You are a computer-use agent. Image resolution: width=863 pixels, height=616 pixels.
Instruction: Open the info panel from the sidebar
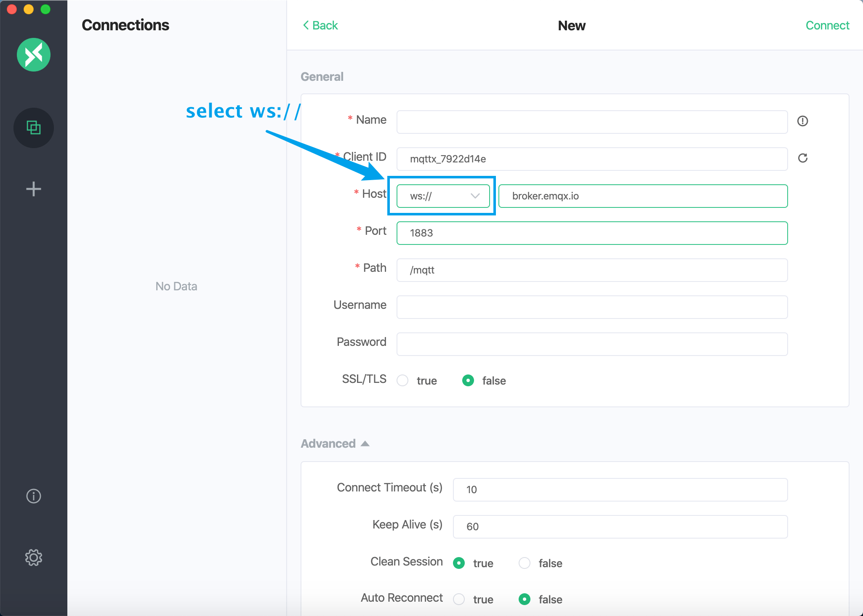click(34, 496)
